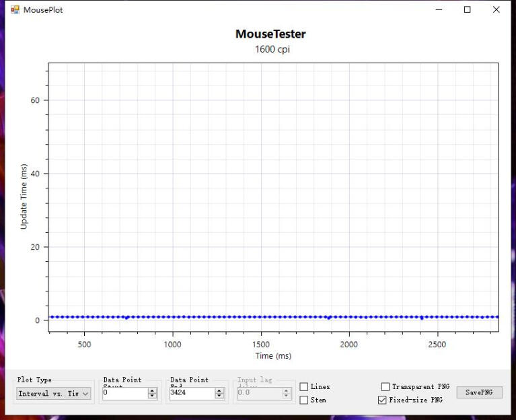Image resolution: width=516 pixels, height=420 pixels.
Task: Uncheck the Fixed-size PNG checkbox
Action: tap(382, 400)
